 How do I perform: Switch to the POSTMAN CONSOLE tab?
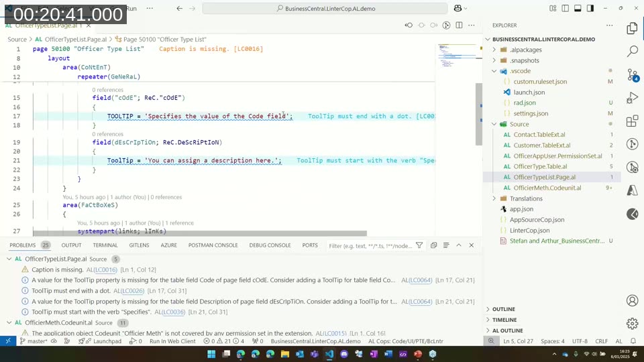pos(213,245)
